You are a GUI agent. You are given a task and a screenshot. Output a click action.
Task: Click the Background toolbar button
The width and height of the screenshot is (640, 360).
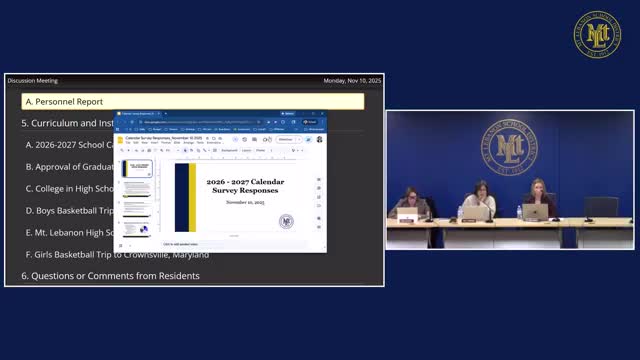coord(229,150)
